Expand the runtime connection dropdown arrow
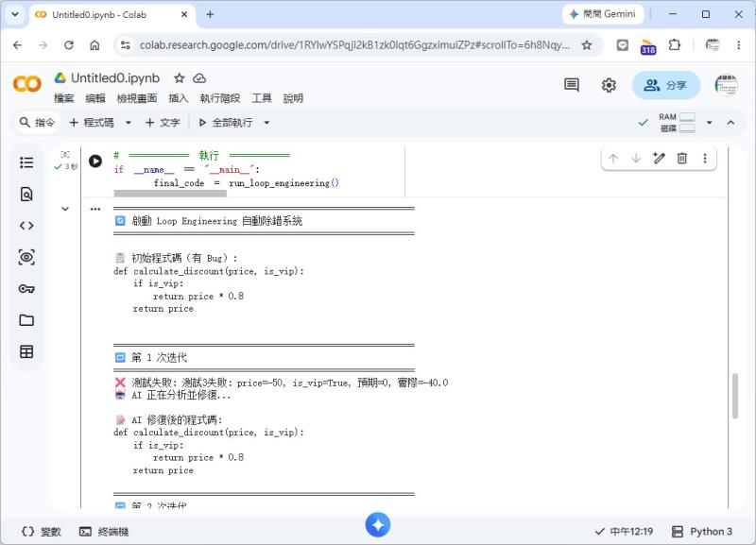Image resolution: width=756 pixels, height=545 pixels. click(710, 123)
